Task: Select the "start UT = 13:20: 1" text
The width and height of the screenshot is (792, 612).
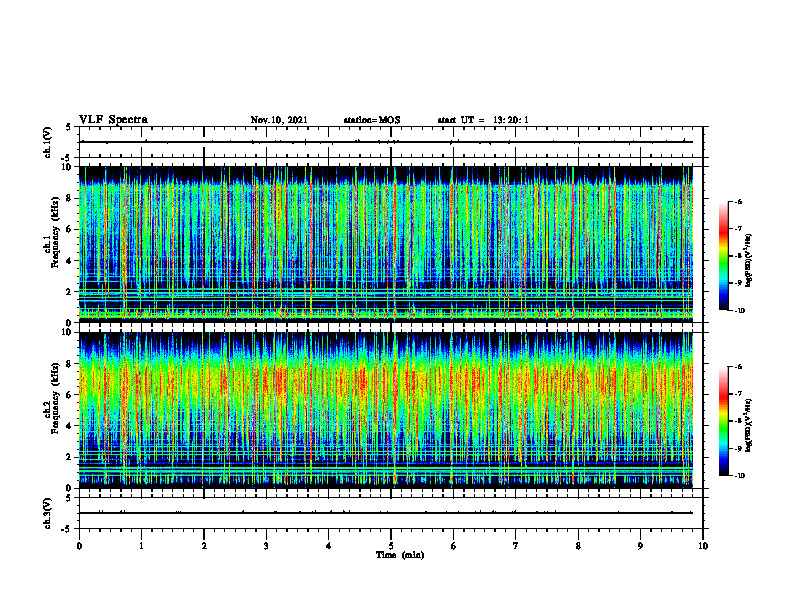Action: click(x=483, y=120)
